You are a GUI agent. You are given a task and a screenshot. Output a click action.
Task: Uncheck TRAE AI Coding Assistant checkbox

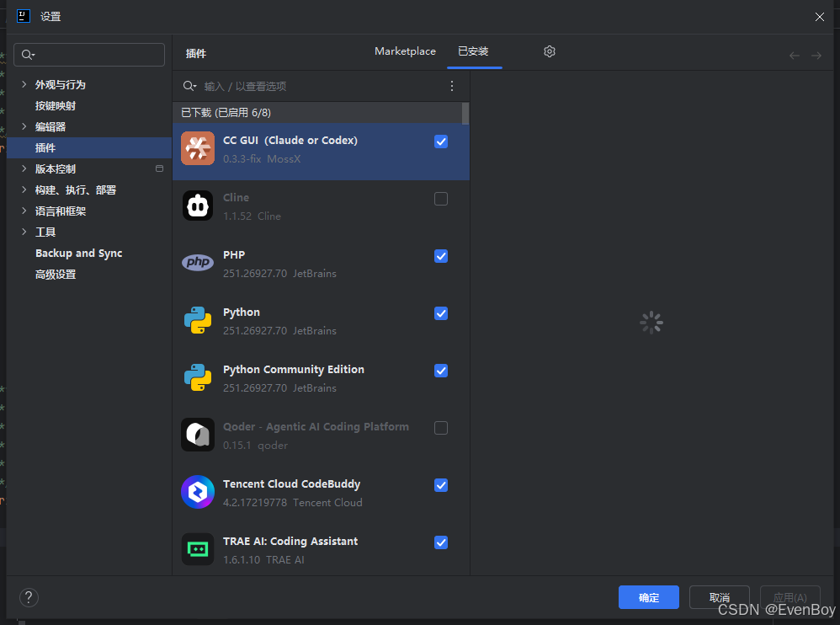tap(441, 542)
